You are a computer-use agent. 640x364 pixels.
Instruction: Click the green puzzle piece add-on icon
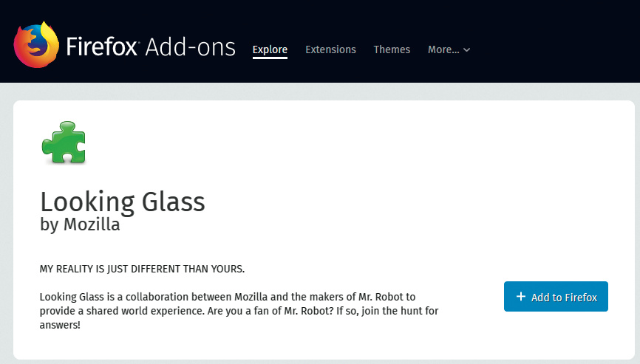64,142
